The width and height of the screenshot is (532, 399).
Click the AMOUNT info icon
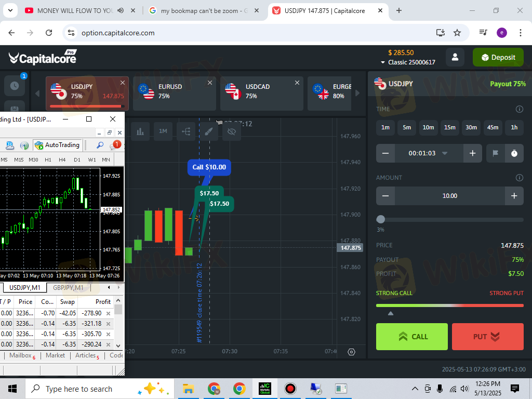click(x=519, y=178)
